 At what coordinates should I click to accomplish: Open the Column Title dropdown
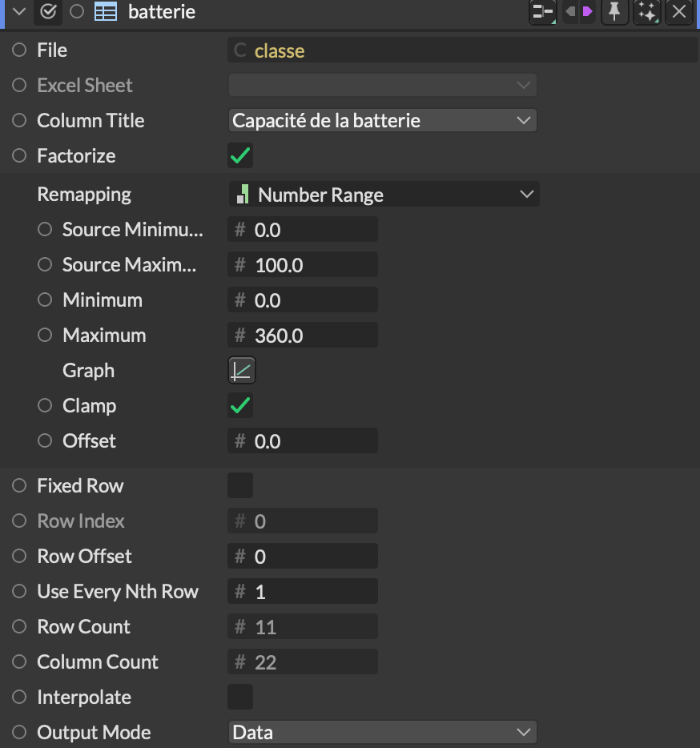point(382,121)
